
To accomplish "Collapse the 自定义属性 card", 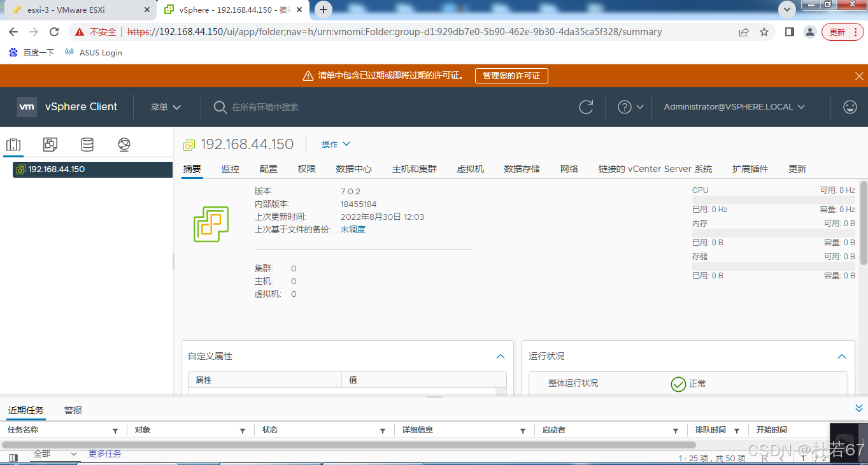I will [501, 357].
